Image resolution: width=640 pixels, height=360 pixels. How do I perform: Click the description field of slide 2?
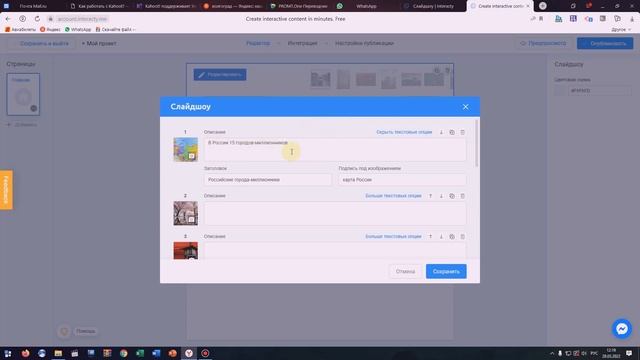click(335, 213)
